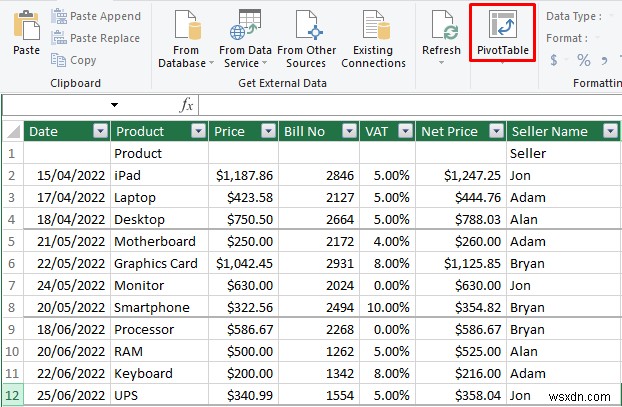Click Paste Append in the Clipboard group
Screen dimensions: 622x407
click(96, 16)
